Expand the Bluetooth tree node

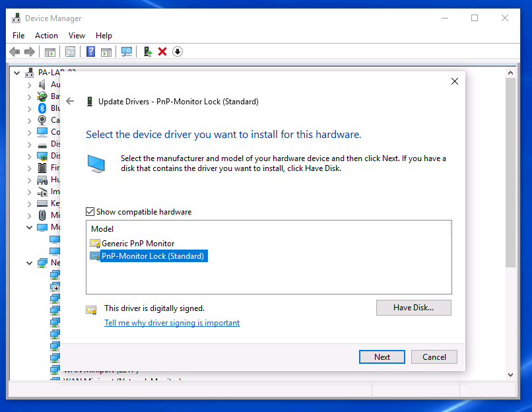point(29,108)
